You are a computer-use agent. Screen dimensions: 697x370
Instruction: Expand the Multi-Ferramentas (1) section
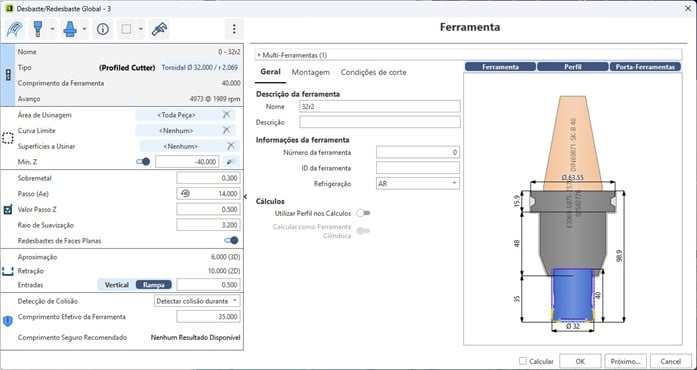(x=469, y=55)
